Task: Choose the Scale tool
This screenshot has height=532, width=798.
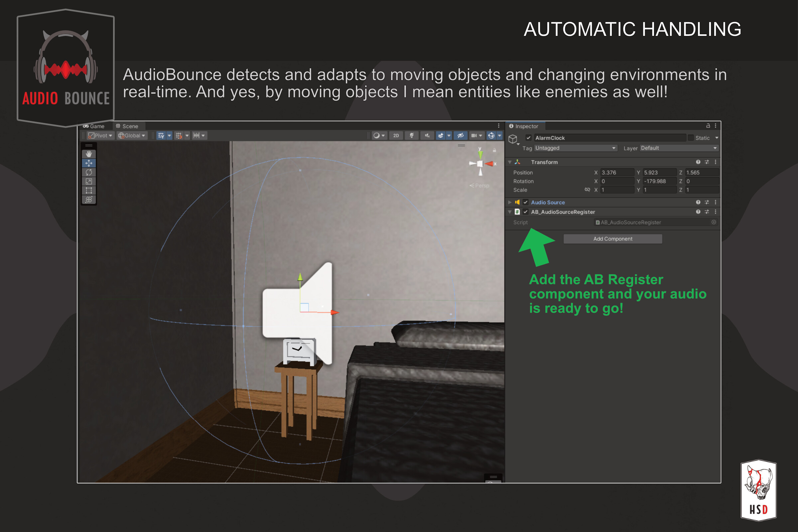Action: point(89,182)
